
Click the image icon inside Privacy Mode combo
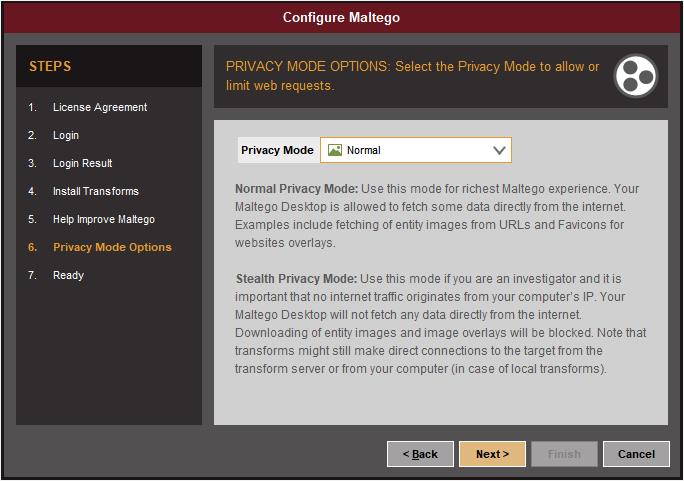(335, 150)
